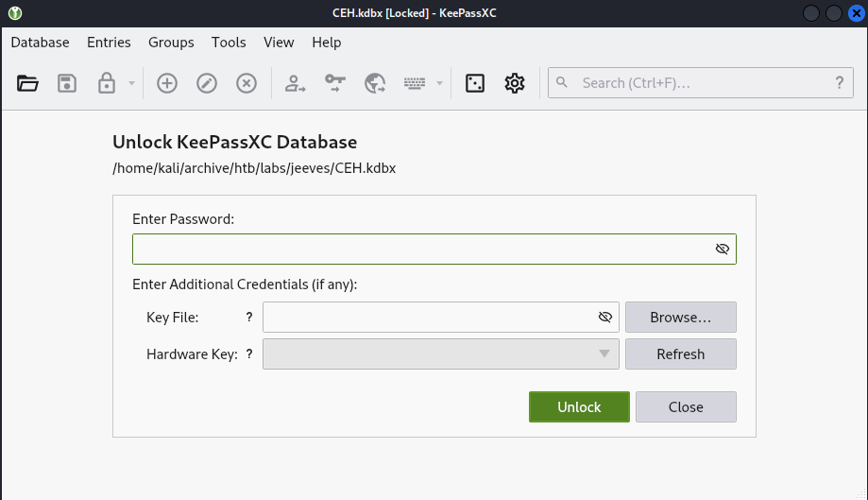The width and height of the screenshot is (868, 500).
Task: Click the copy password key icon
Action: (x=335, y=83)
